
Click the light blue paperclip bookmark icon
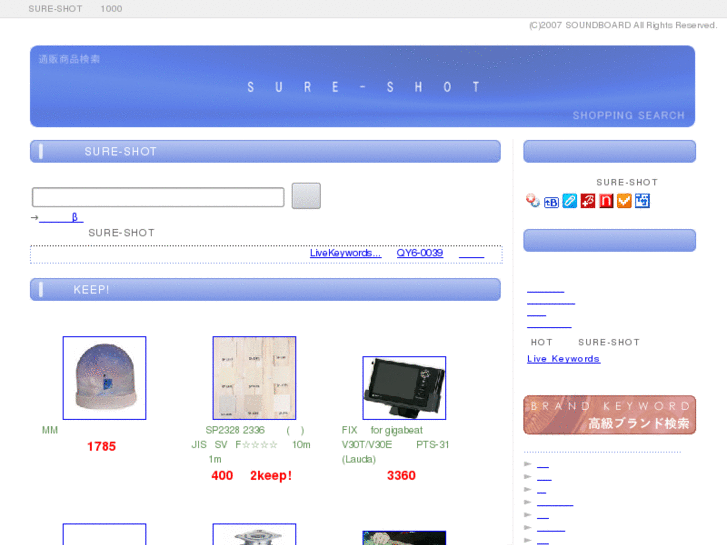tap(569, 201)
